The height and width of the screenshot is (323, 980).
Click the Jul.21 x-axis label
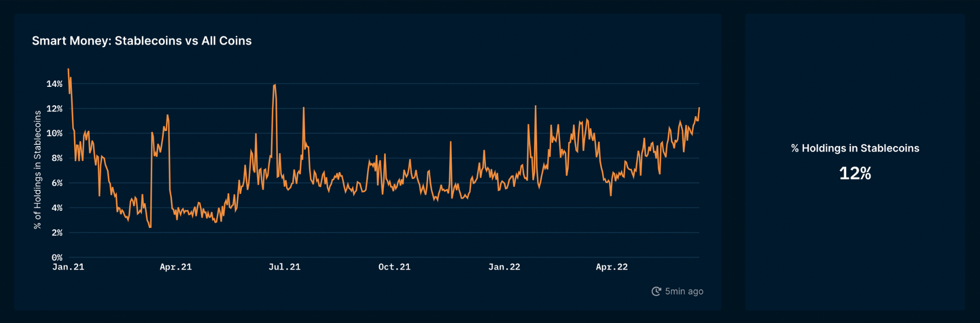pos(285,267)
